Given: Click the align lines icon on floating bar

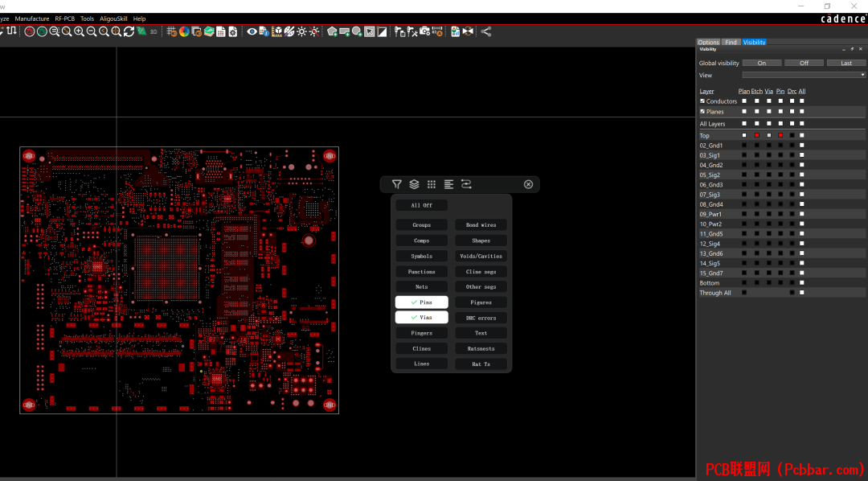Looking at the screenshot, I should coord(449,184).
